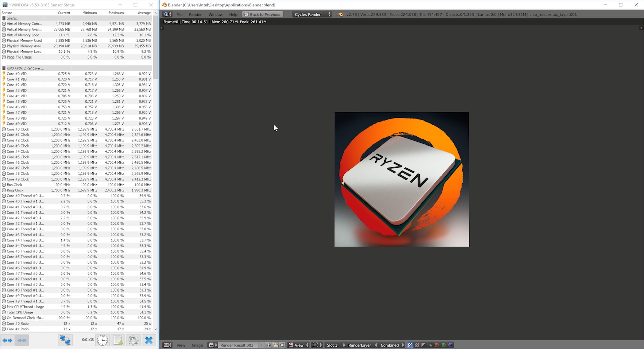Open Blender Window menu
The image size is (644, 349).
click(x=215, y=14)
